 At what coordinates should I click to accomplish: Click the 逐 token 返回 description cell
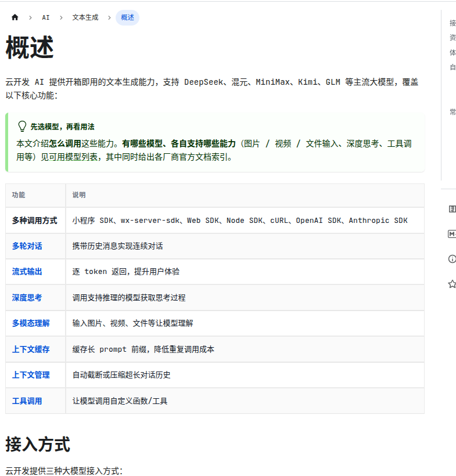[245, 272]
